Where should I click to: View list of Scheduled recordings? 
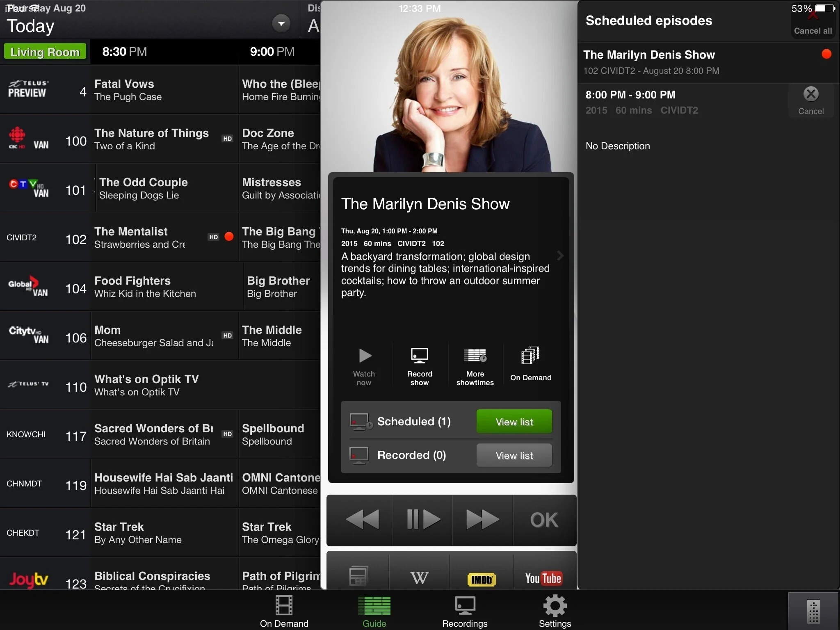point(514,421)
